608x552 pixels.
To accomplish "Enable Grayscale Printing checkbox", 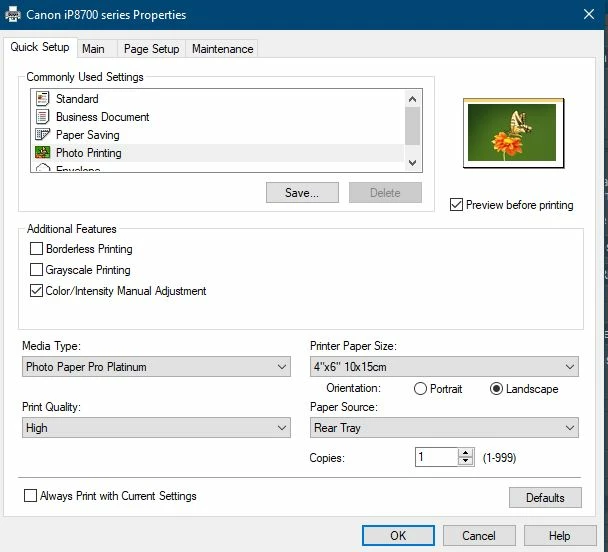I will tap(36, 269).
